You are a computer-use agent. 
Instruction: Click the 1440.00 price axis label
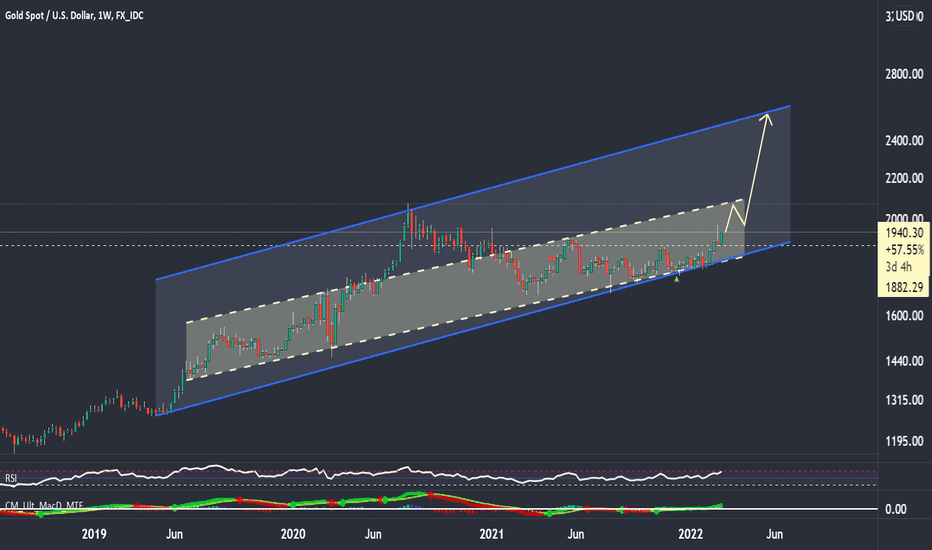(904, 362)
